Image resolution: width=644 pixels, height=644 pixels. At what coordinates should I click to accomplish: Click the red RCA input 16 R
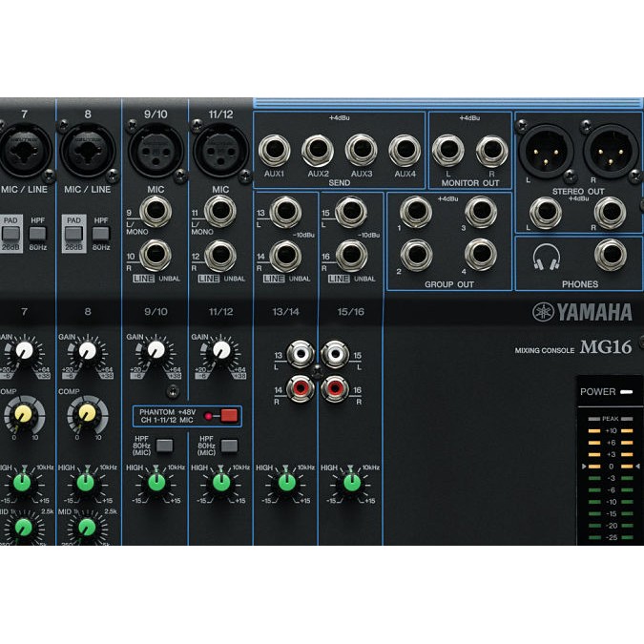point(335,387)
